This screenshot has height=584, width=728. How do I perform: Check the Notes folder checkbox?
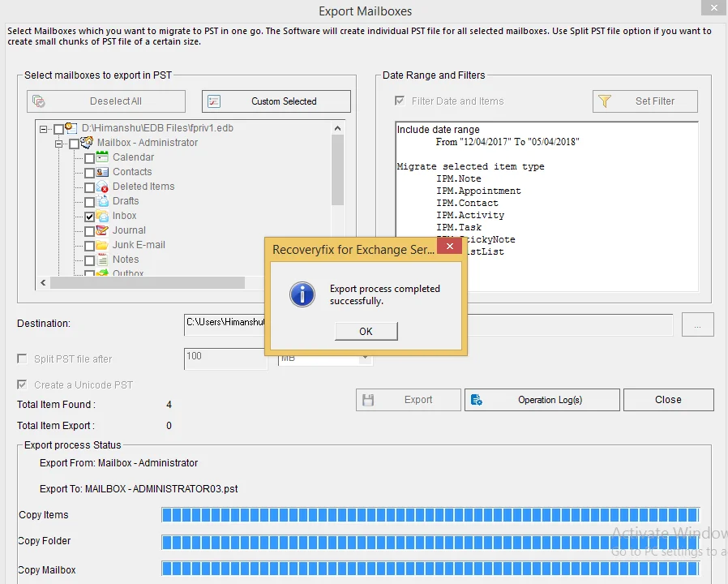coord(90,260)
